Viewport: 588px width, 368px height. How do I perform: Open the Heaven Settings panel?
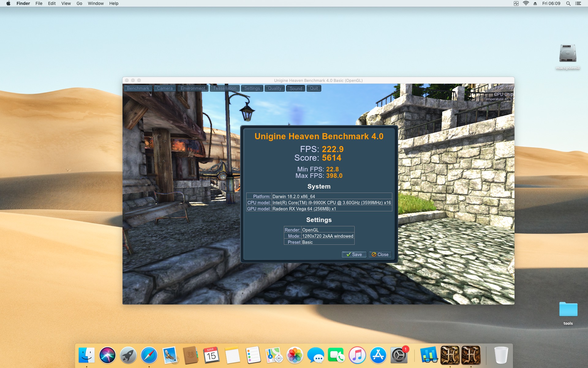coord(252,88)
